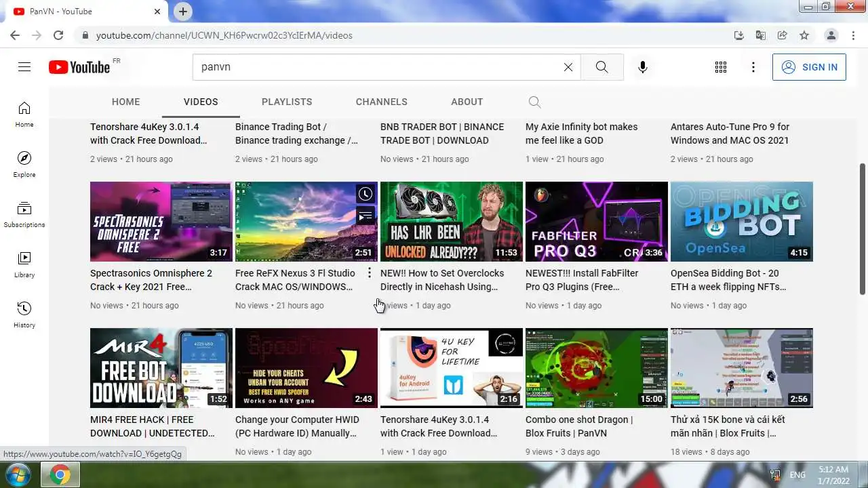Open Chrome three-dot menu
Viewport: 868px width, 488px height.
pos(852,35)
